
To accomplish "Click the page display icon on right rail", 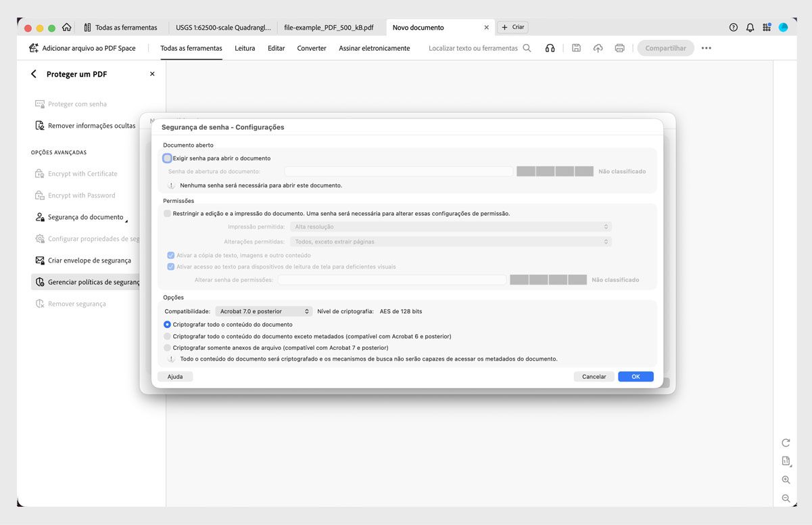I will (786, 461).
